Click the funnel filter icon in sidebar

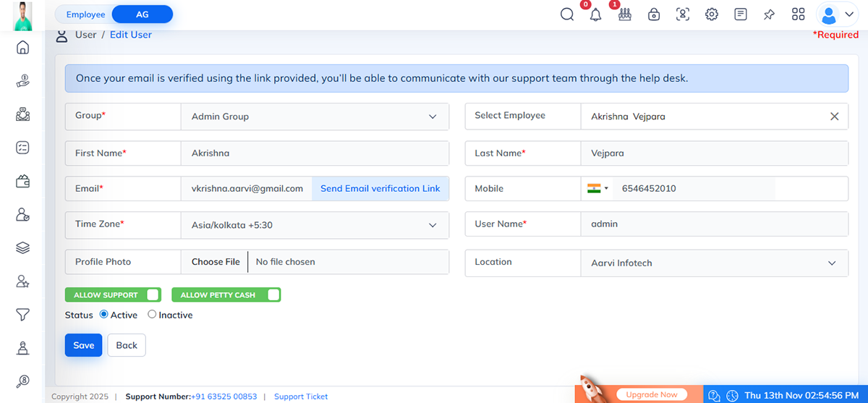(22, 315)
